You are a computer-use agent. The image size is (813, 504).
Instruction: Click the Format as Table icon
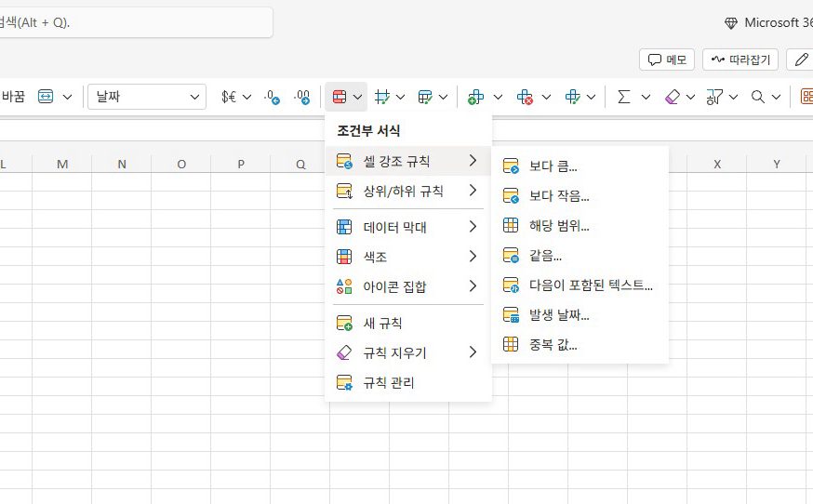425,97
